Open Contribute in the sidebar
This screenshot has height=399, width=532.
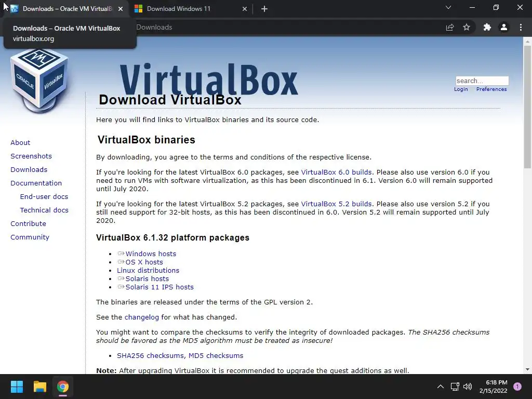tap(28, 223)
